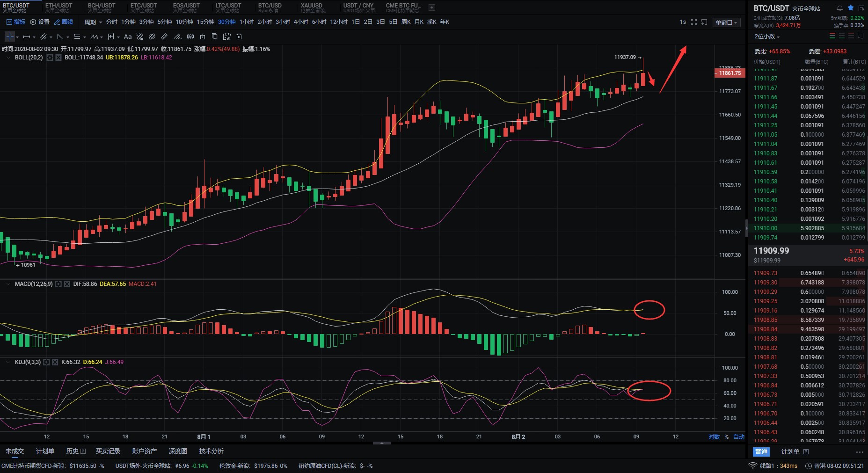Open the 指标 indicators button
The image size is (868, 473).
[x=15, y=22]
